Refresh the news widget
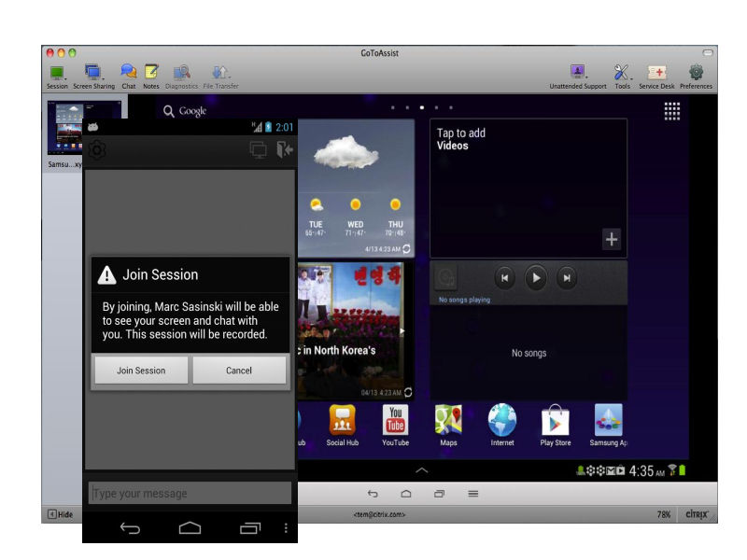Image resolution: width=747 pixels, height=560 pixels. pyautogui.click(x=408, y=392)
